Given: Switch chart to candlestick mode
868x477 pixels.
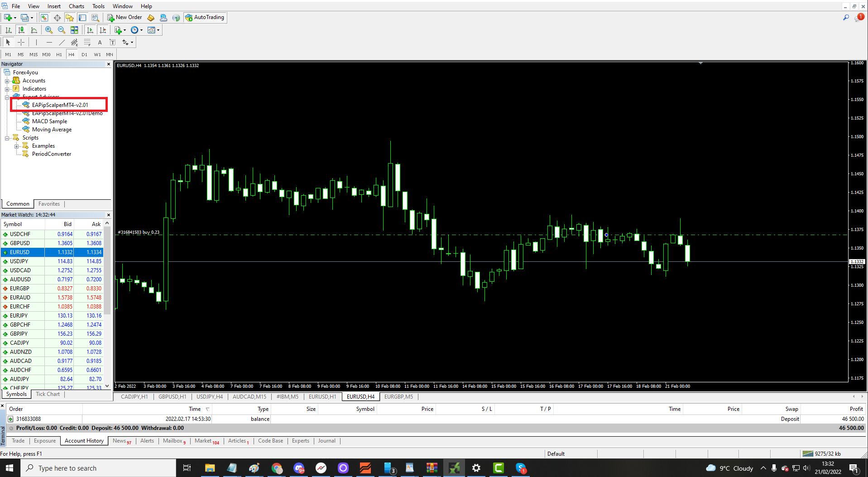Looking at the screenshot, I should tap(21, 30).
